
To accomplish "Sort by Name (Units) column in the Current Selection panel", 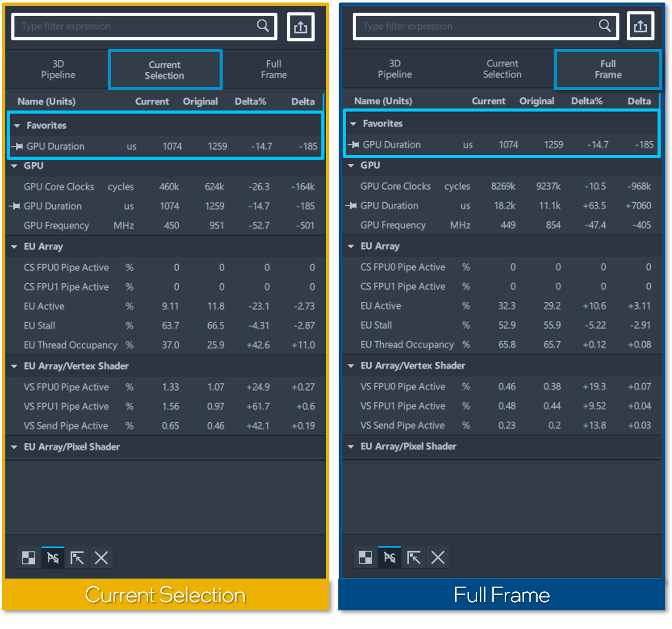I will (x=46, y=102).
